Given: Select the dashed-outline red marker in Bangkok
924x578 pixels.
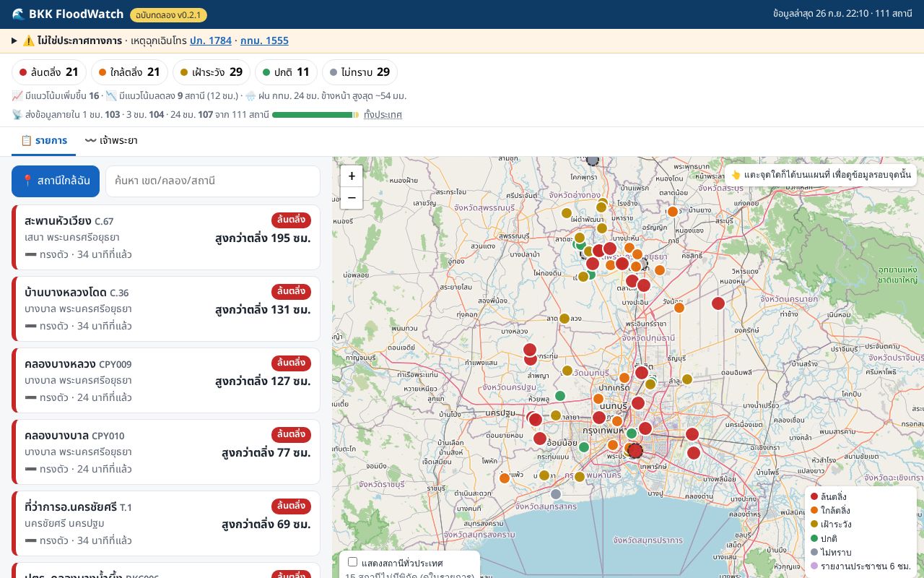Looking at the screenshot, I should [x=635, y=451].
